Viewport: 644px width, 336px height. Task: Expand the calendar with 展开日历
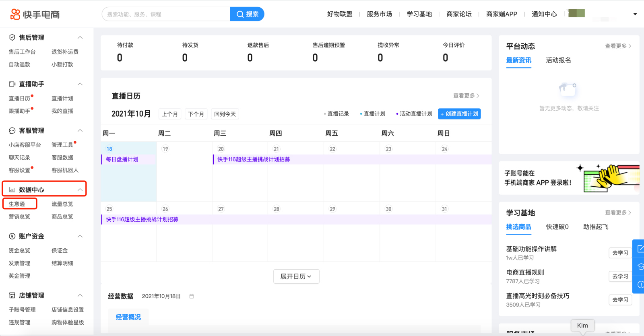tap(296, 276)
